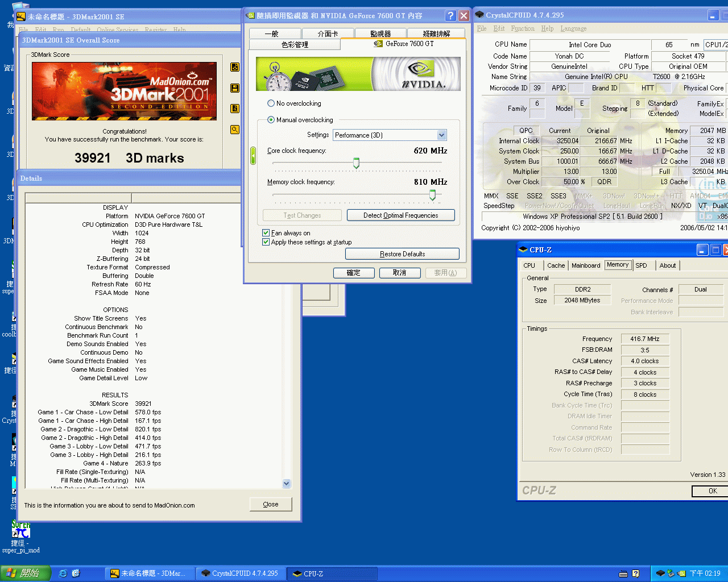Open the 監視器 tab in NVIDIA dialog
Image resolution: width=728 pixels, height=582 pixels.
click(x=380, y=34)
